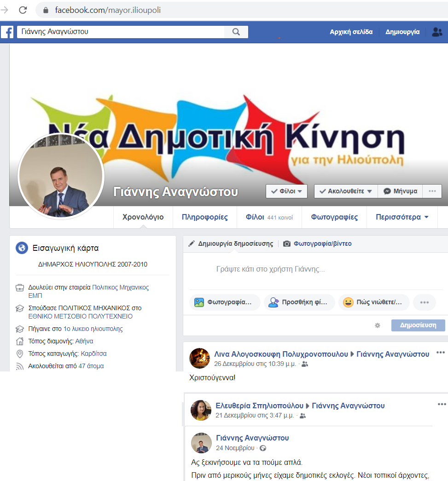
Task: Click the 24 Νοεμβρίου post date
Action: 235,448
